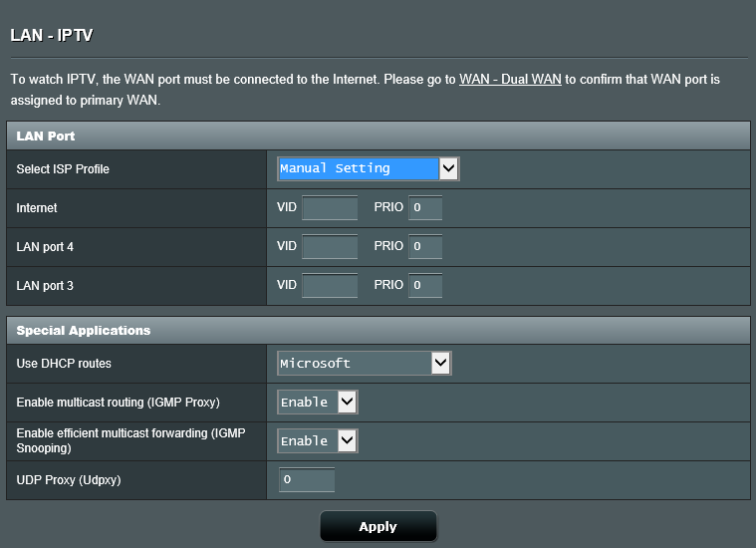Viewport: 756px width, 548px height.
Task: Click the Special Applications section header
Action: [84, 331]
